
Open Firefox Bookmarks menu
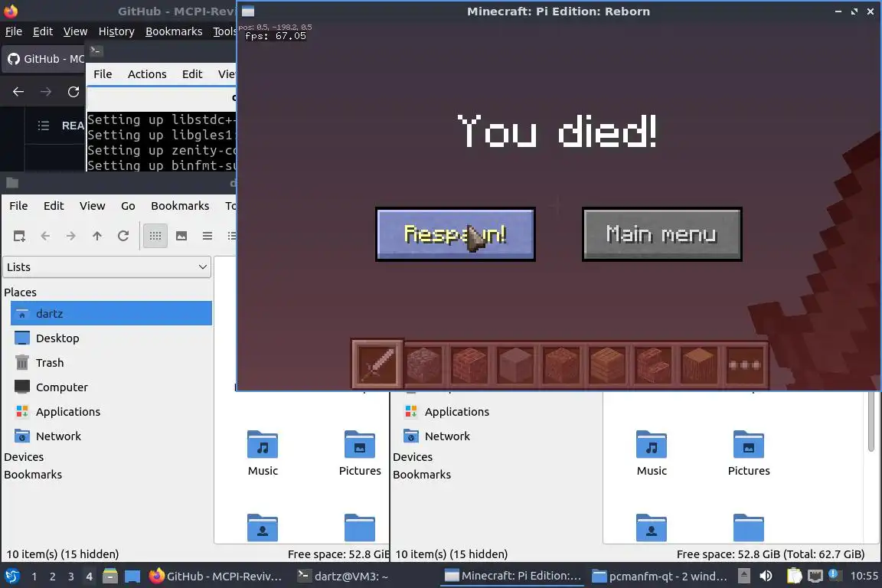point(174,31)
